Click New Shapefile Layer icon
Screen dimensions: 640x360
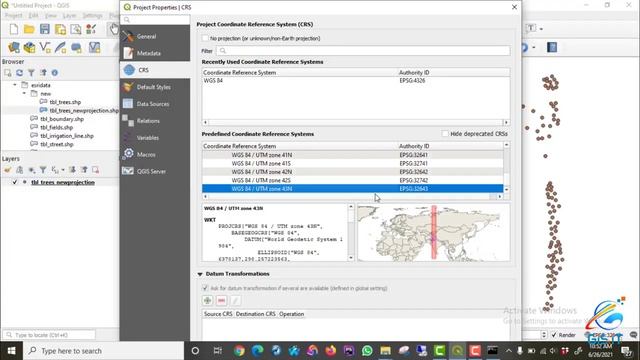(45, 48)
